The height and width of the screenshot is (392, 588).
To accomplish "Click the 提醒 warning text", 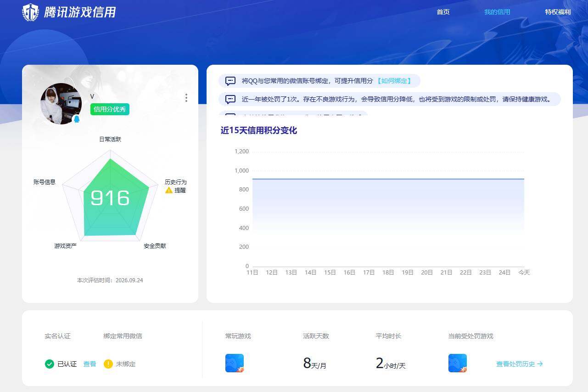I will coord(180,190).
